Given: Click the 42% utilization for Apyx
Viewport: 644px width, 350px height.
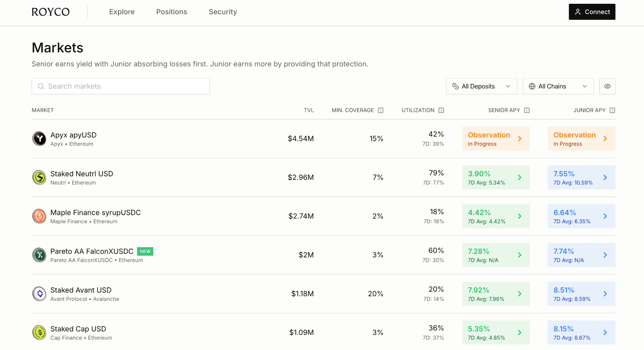Looking at the screenshot, I should tap(436, 134).
